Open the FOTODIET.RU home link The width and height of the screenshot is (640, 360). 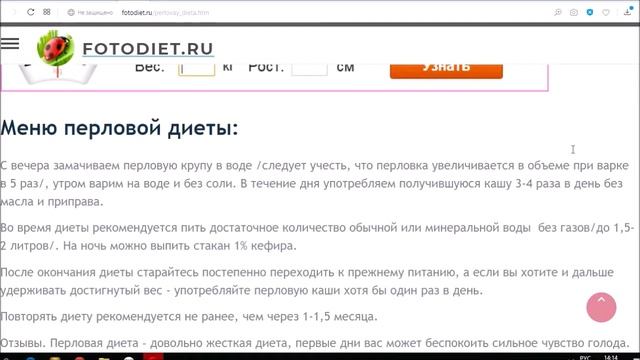[x=148, y=49]
